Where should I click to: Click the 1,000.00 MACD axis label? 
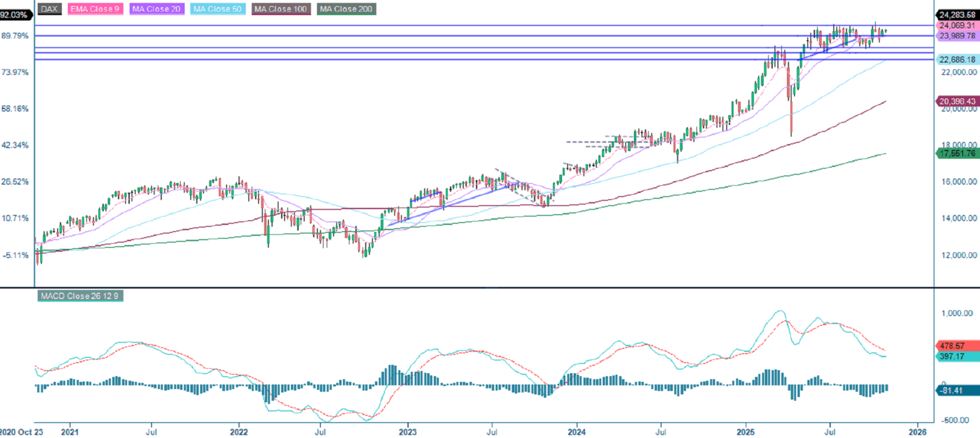click(957, 313)
